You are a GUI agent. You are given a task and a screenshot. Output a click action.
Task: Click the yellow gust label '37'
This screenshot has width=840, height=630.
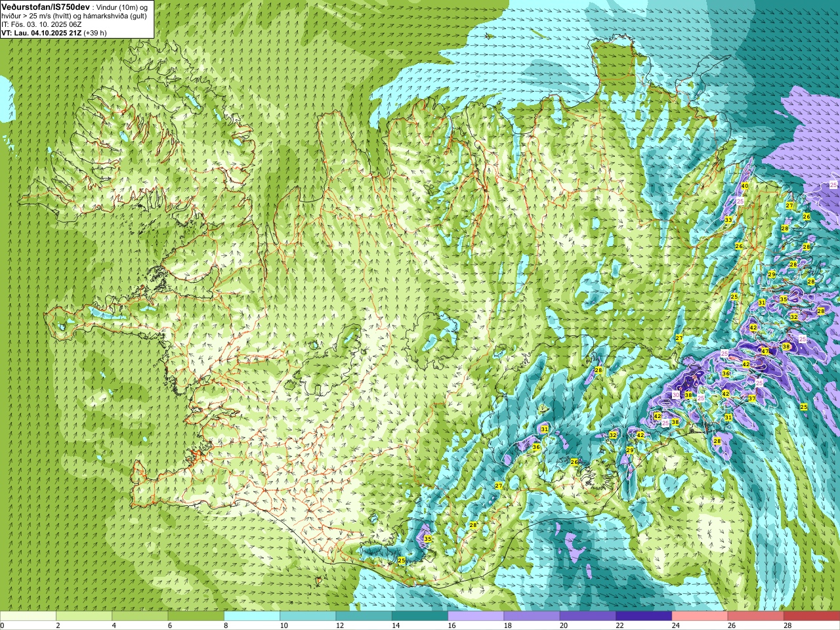(x=752, y=398)
